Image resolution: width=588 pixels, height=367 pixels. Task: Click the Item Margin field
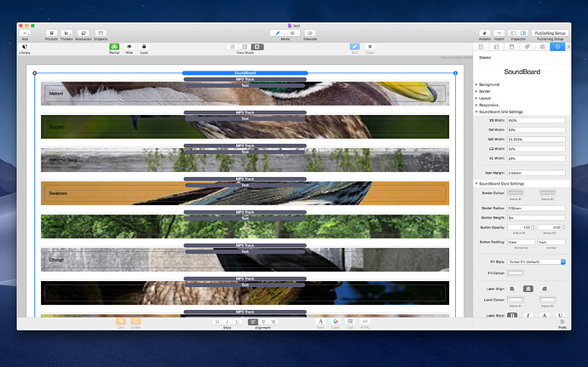pyautogui.click(x=536, y=173)
